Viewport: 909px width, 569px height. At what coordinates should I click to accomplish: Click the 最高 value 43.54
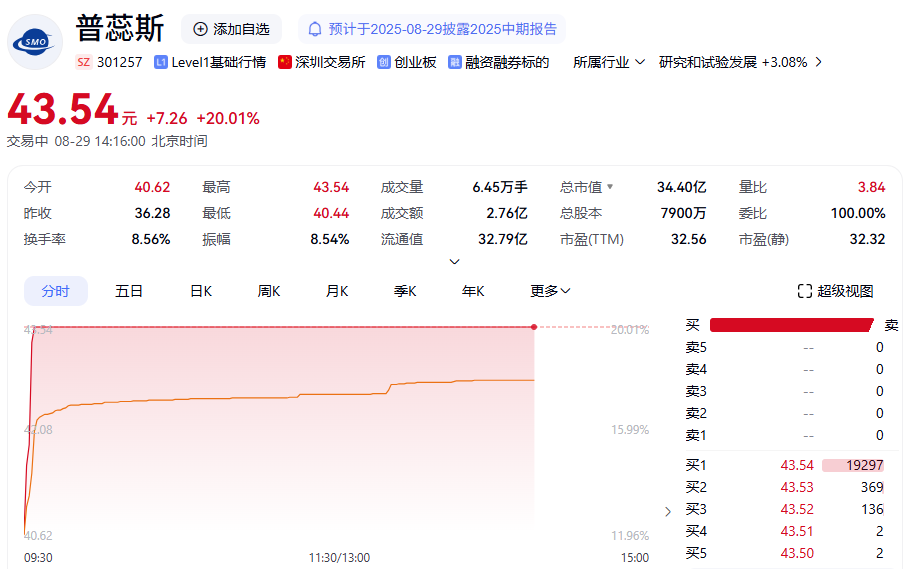(x=331, y=187)
